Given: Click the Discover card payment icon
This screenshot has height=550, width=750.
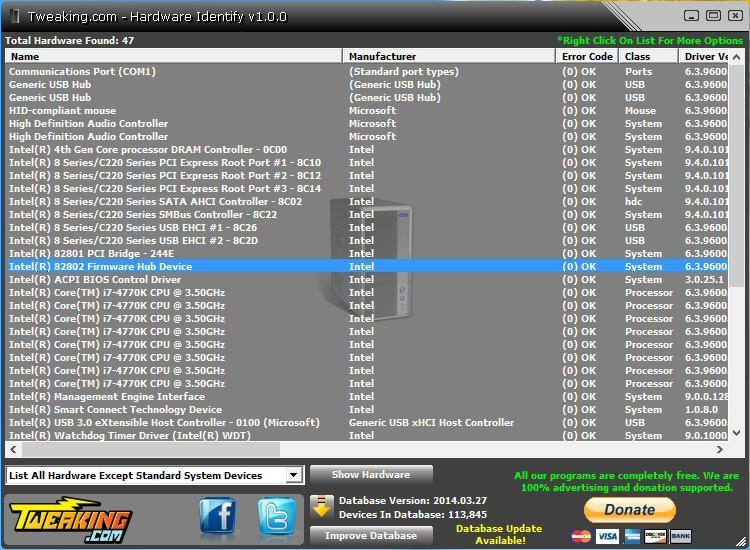Looking at the screenshot, I should pyautogui.click(x=655, y=536).
